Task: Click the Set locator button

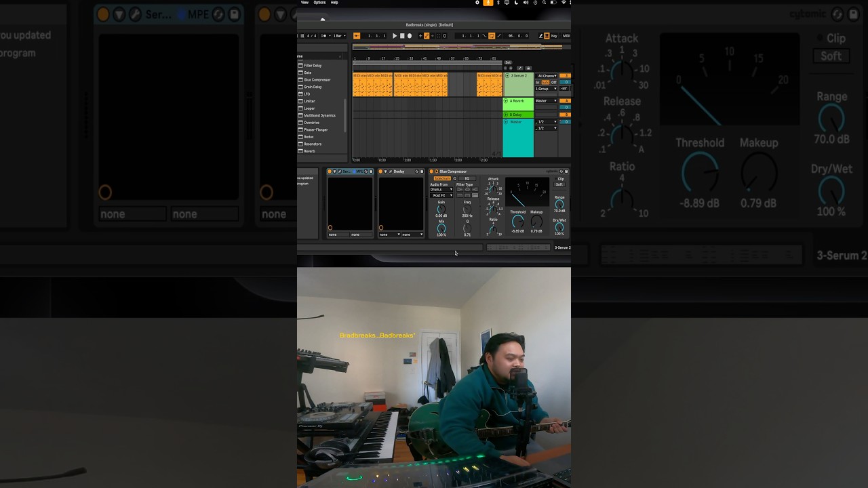Action: [x=508, y=62]
